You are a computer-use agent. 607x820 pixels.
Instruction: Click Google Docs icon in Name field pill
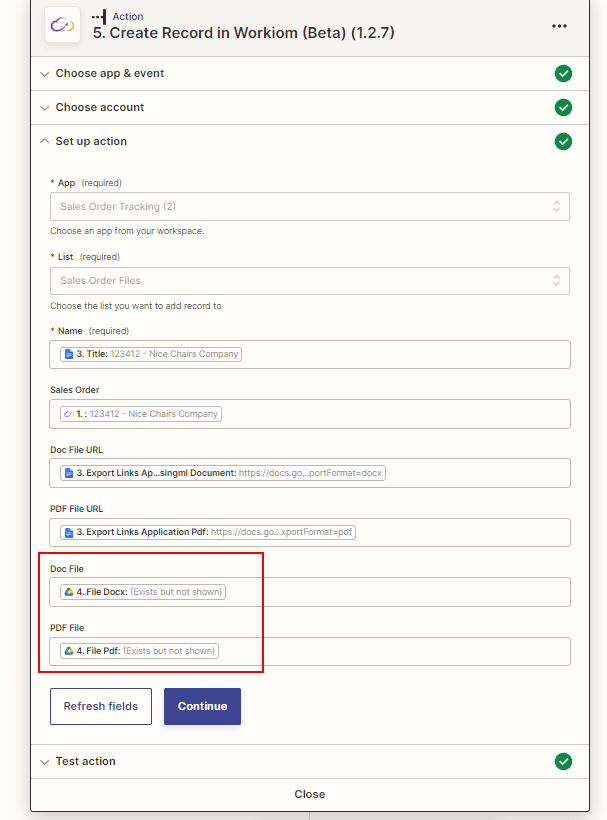pyautogui.click(x=68, y=354)
